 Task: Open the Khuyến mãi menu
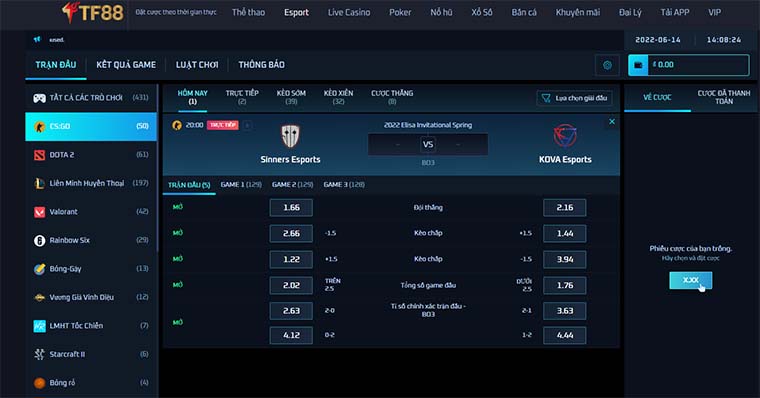pos(578,13)
